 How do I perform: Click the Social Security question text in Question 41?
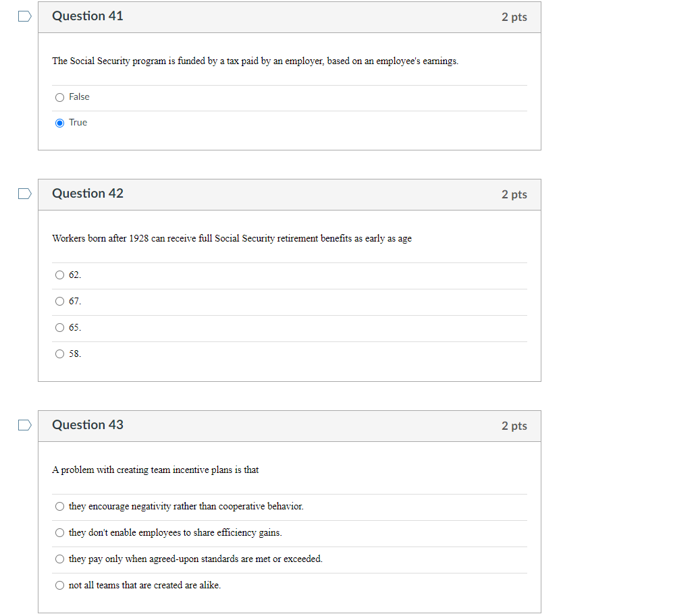coord(255,61)
